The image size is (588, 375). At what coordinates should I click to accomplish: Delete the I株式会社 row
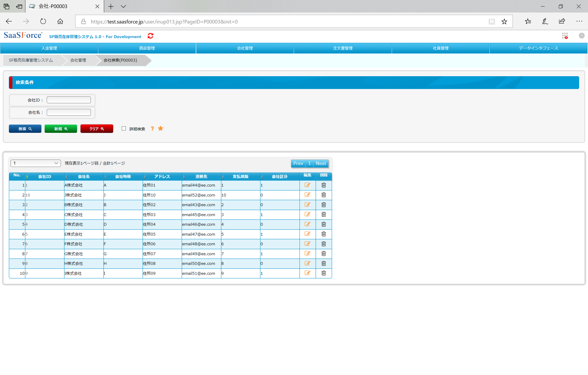(323, 273)
